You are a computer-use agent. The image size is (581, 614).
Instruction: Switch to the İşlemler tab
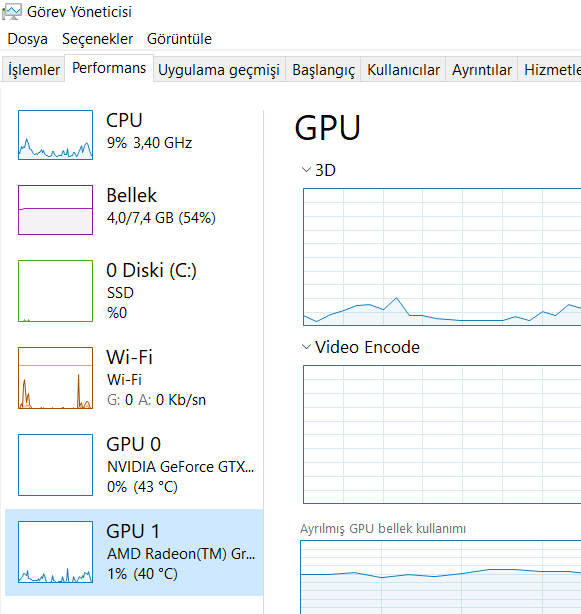(34, 70)
